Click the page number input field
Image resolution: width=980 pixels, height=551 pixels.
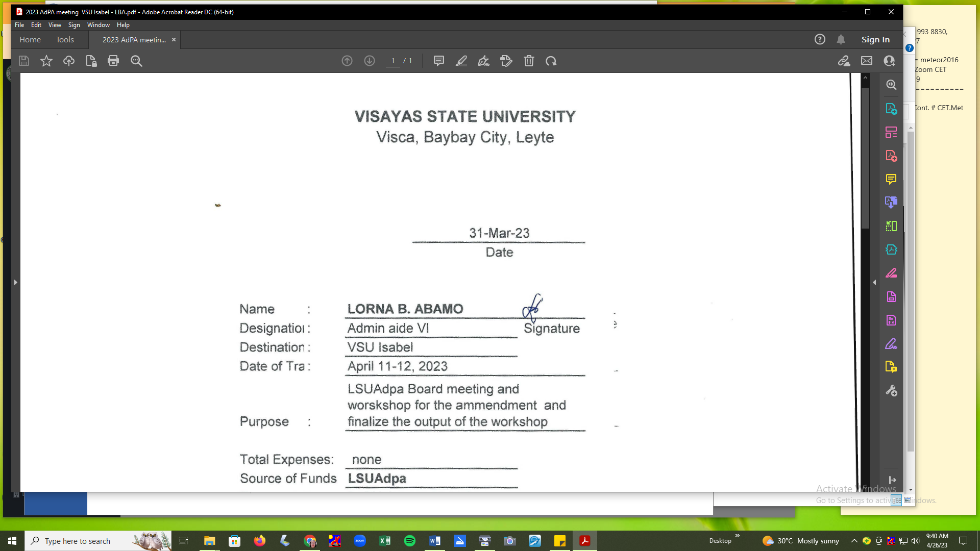coord(393,61)
